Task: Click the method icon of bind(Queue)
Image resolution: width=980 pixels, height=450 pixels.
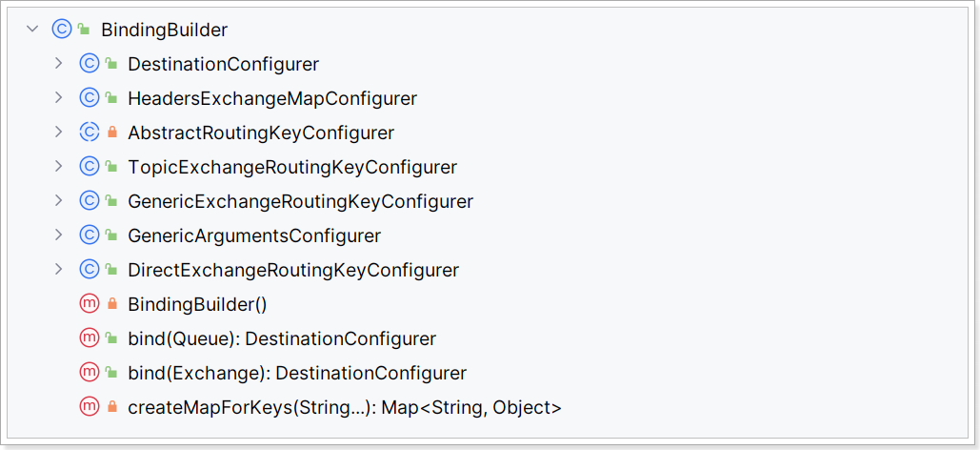Action: point(90,338)
